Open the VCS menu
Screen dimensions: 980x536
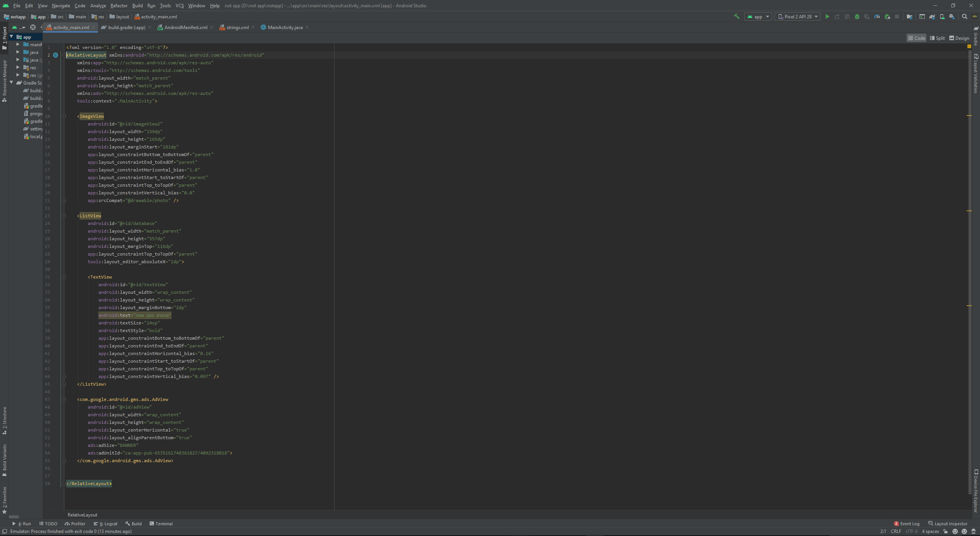180,5
